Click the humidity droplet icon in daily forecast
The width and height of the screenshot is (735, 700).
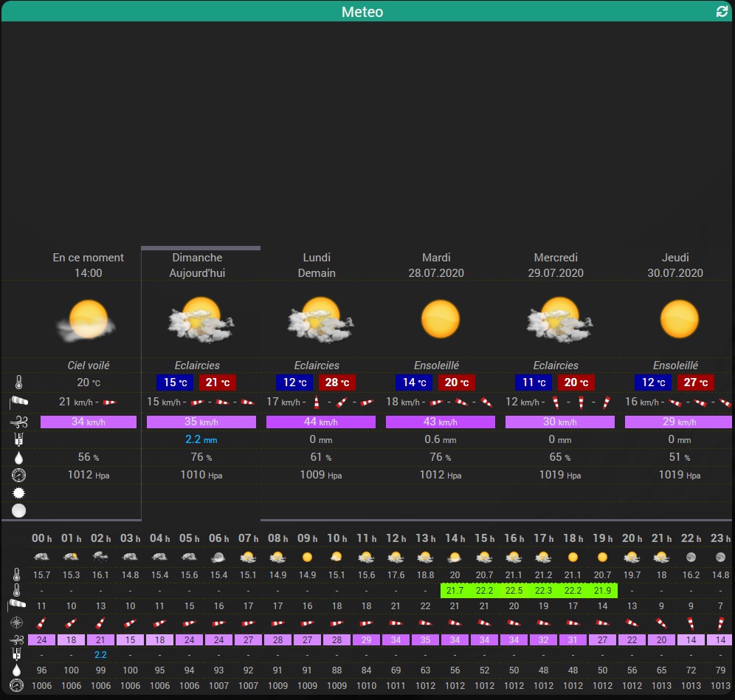pos(18,458)
